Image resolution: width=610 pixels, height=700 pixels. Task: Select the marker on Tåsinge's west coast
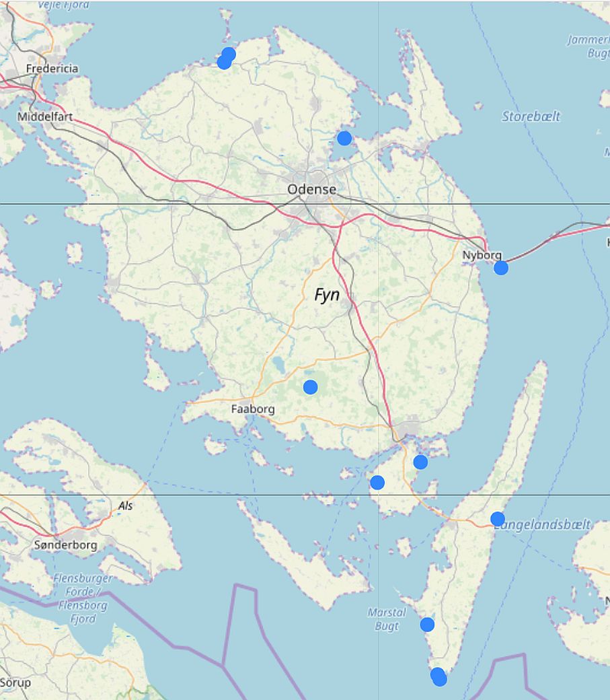click(x=377, y=483)
